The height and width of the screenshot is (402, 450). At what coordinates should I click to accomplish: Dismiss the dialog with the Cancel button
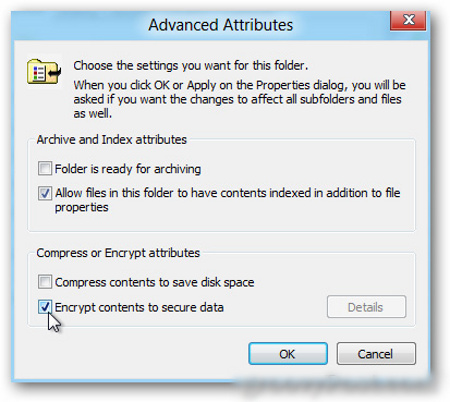[376, 354]
